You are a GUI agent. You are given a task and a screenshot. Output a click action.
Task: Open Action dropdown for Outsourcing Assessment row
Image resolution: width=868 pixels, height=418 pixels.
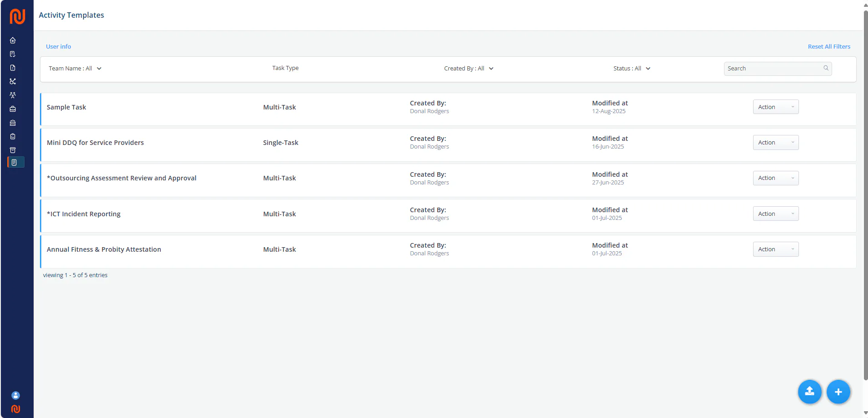775,178
